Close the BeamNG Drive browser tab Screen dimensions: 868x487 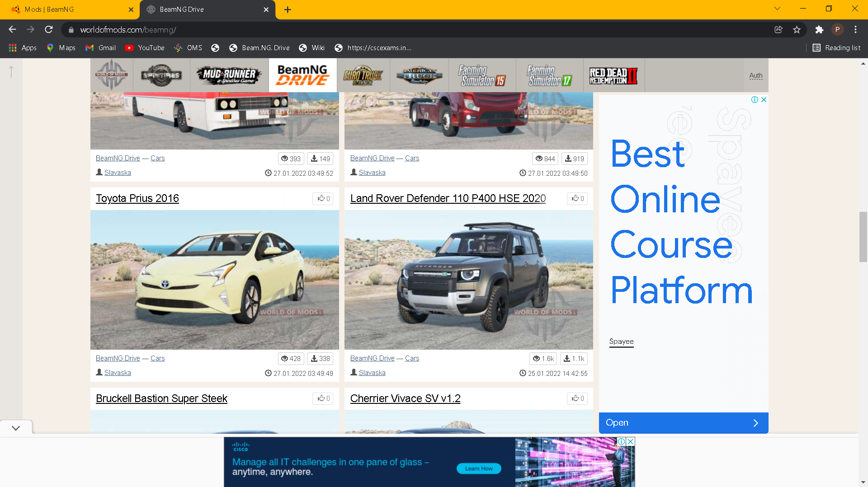point(266,9)
